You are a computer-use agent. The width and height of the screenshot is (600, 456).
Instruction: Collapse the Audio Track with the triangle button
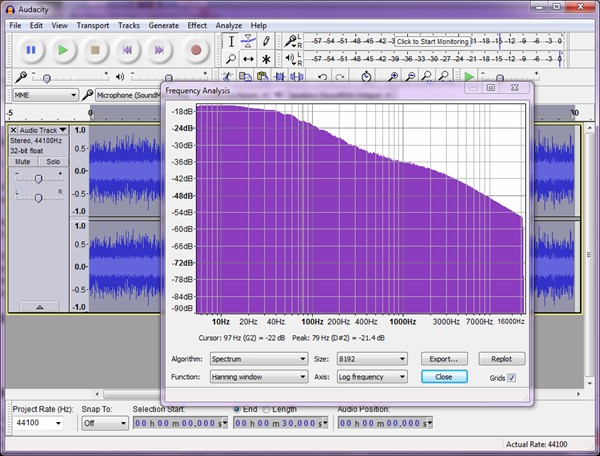(39, 307)
